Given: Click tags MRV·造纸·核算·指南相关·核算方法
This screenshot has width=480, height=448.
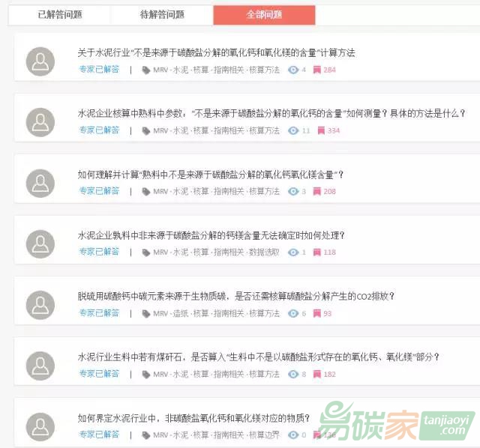Looking at the screenshot, I should coord(217,314).
